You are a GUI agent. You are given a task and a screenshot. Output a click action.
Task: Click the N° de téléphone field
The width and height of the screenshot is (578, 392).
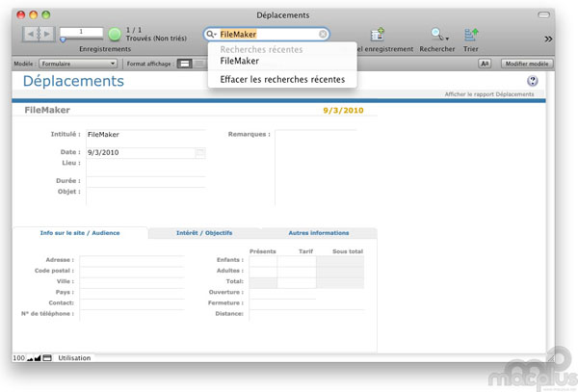132,315
